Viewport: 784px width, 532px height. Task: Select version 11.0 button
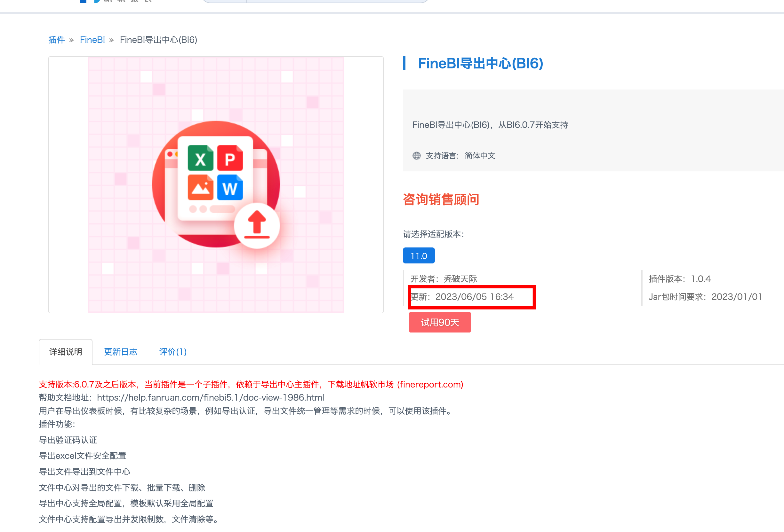[419, 255]
